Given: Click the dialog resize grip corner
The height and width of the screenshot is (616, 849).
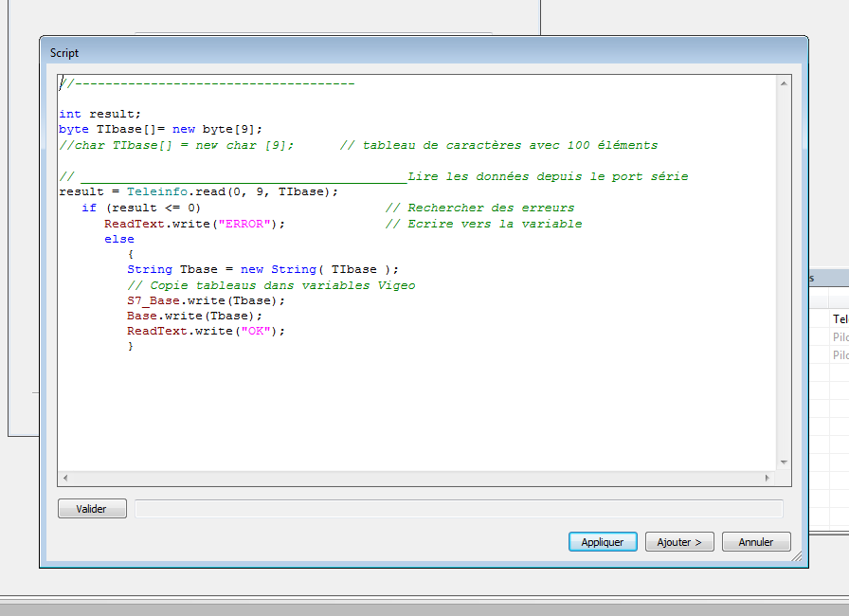Looking at the screenshot, I should (801, 560).
